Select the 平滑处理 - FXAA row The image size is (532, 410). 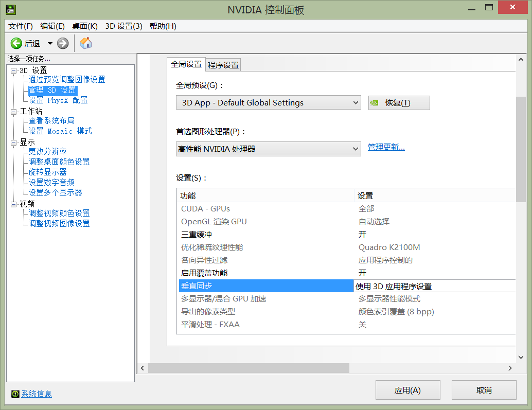(347, 325)
